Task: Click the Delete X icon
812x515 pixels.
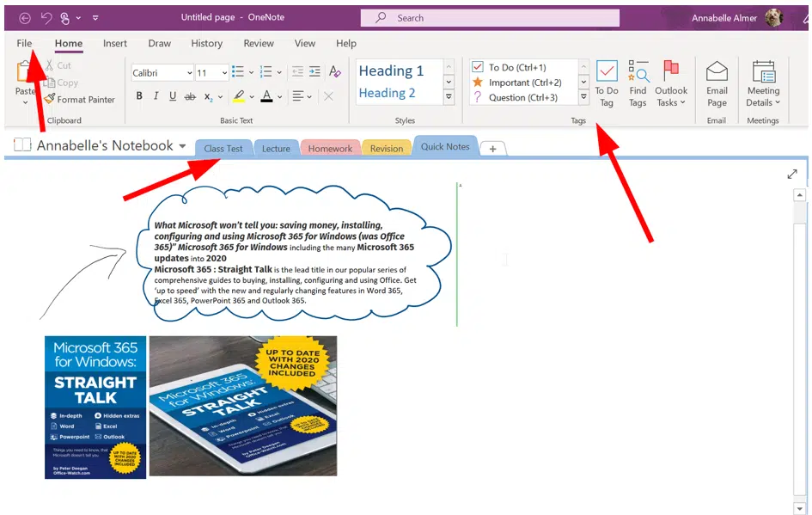Action: tap(328, 96)
